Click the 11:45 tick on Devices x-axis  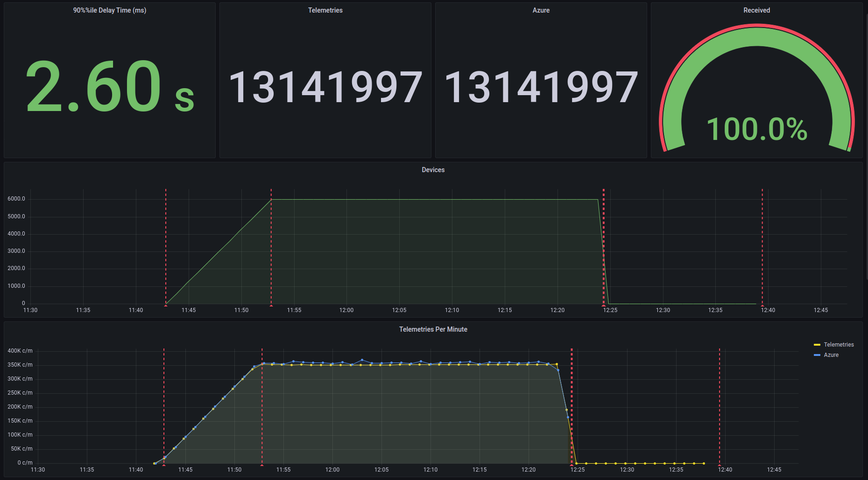[189, 310]
